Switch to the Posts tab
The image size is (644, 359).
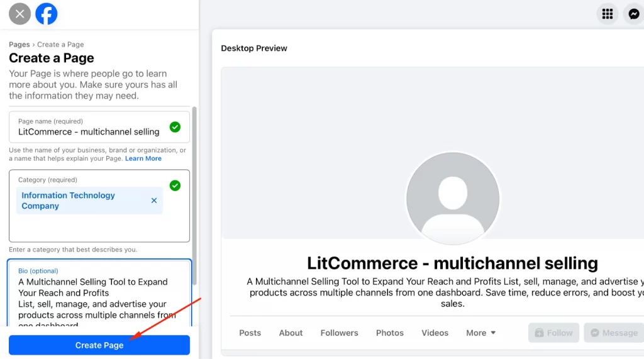point(250,333)
